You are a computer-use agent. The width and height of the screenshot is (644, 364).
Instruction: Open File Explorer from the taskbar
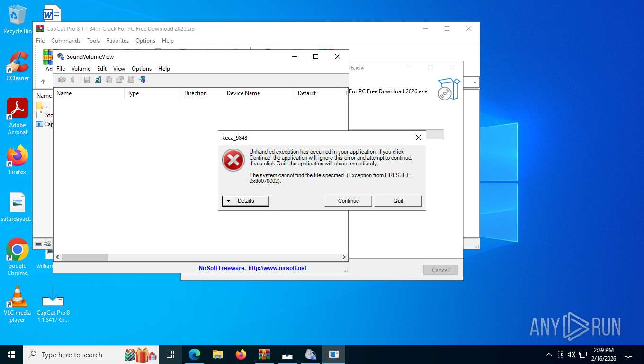218,355
